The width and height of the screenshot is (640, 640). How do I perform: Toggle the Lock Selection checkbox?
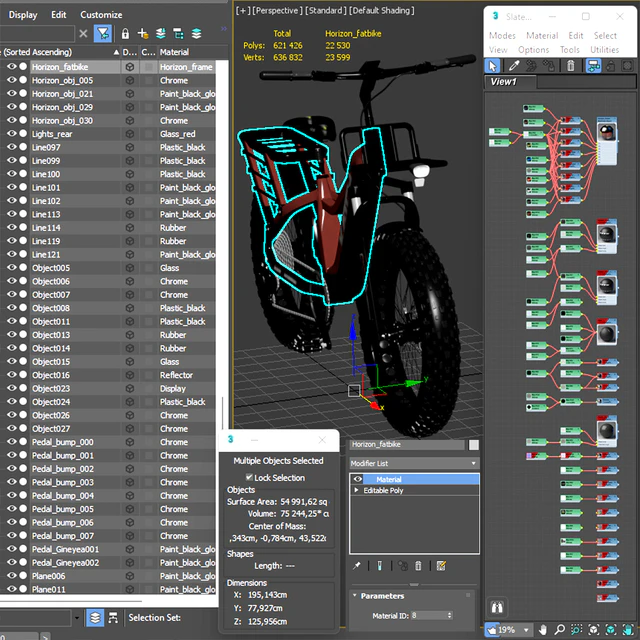250,477
